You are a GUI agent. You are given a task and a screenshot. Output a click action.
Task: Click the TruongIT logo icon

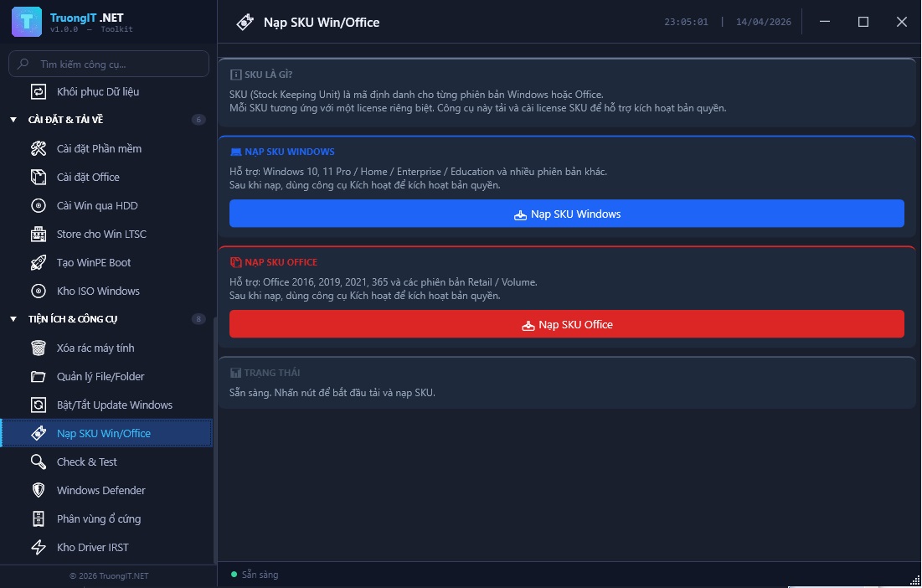click(27, 22)
